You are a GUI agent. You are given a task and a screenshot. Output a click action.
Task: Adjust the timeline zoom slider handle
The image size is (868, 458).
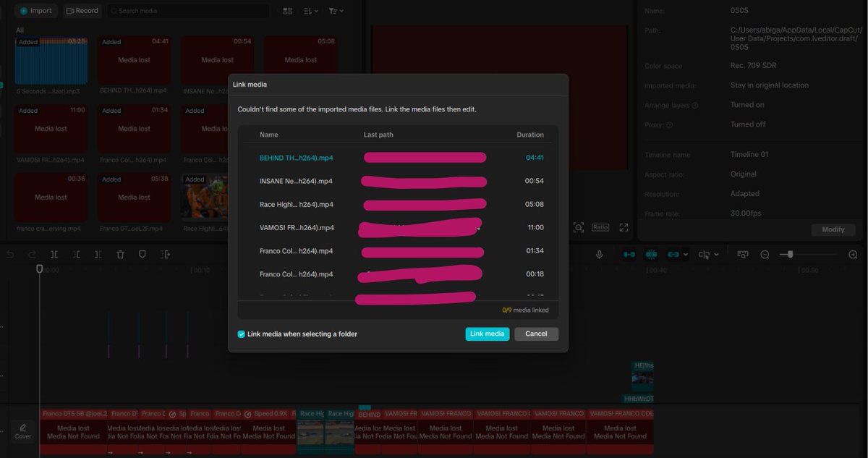(791, 254)
